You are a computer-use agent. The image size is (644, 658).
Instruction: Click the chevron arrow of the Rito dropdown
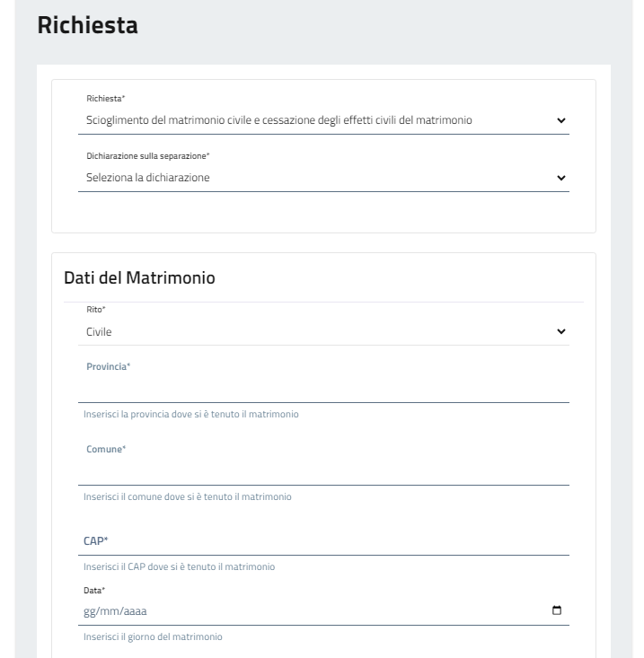(x=561, y=332)
